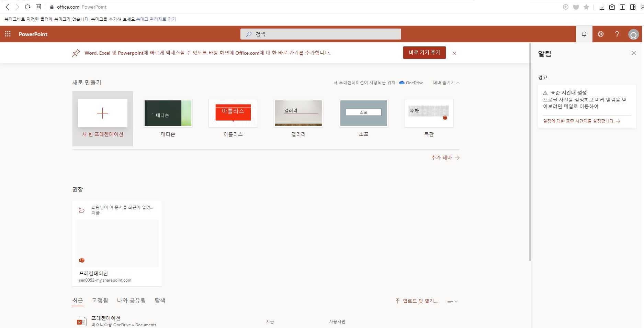Click 업로드 및 열기 button
This screenshot has height=328, width=644.
[416, 301]
